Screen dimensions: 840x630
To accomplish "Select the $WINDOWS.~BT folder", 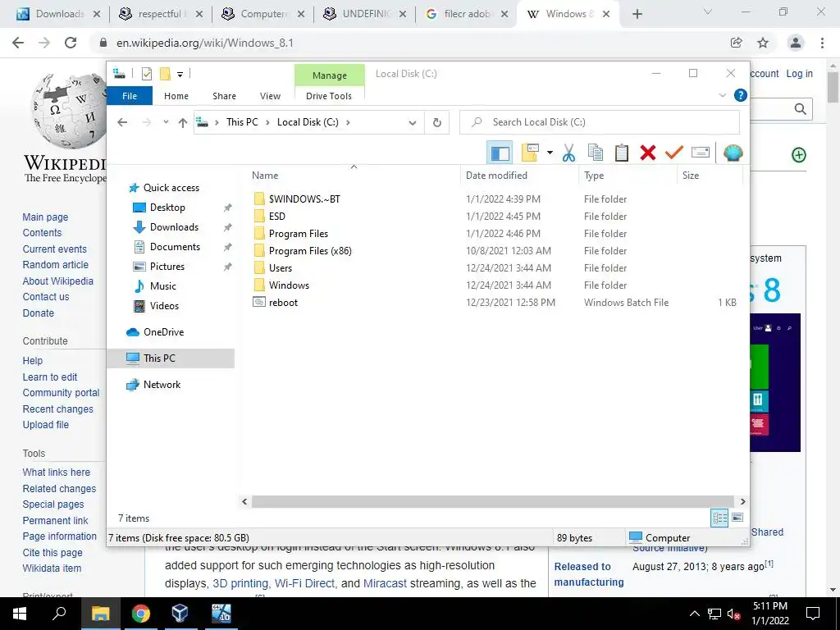I will pos(304,199).
